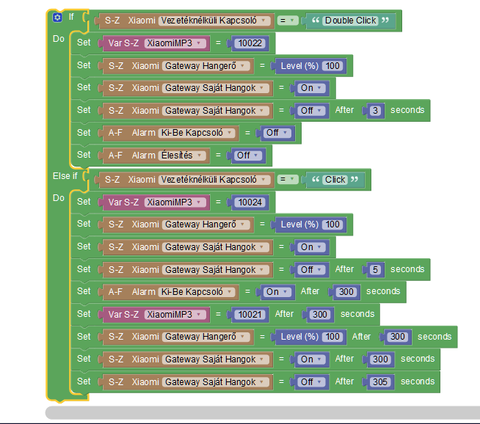This screenshot has height=424, width=480.
Task: Change the On dropdown in the After 300 seconds Saját Hangok row
Action: 310,359
